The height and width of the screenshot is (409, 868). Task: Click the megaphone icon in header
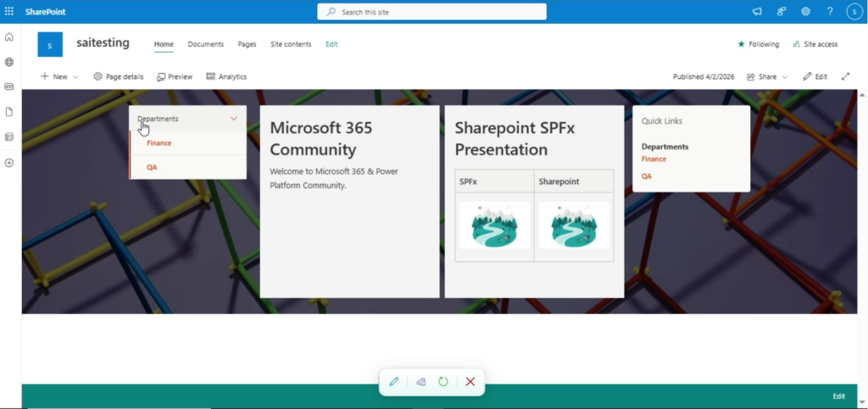tap(757, 11)
